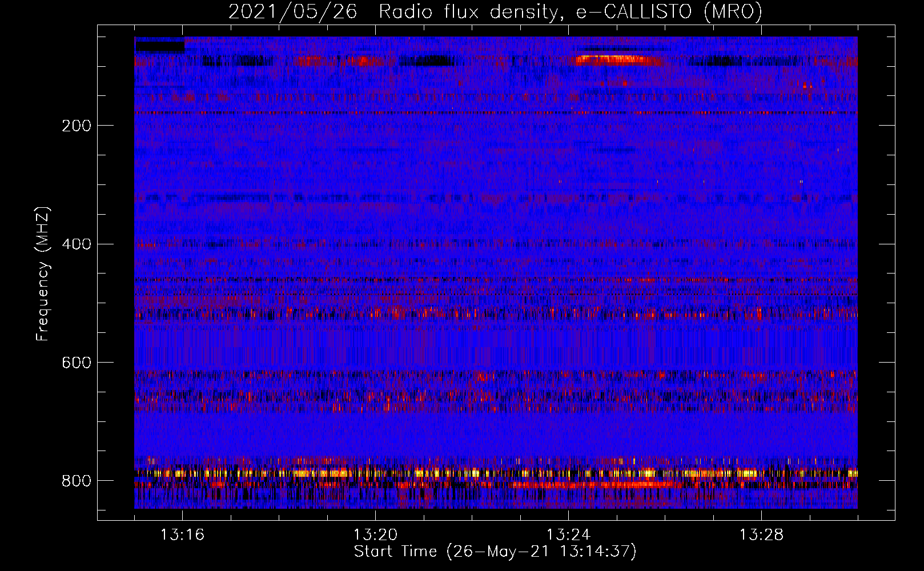Click the '13:24' time tick label
Viewport: 924px width, 571px height.
568,535
